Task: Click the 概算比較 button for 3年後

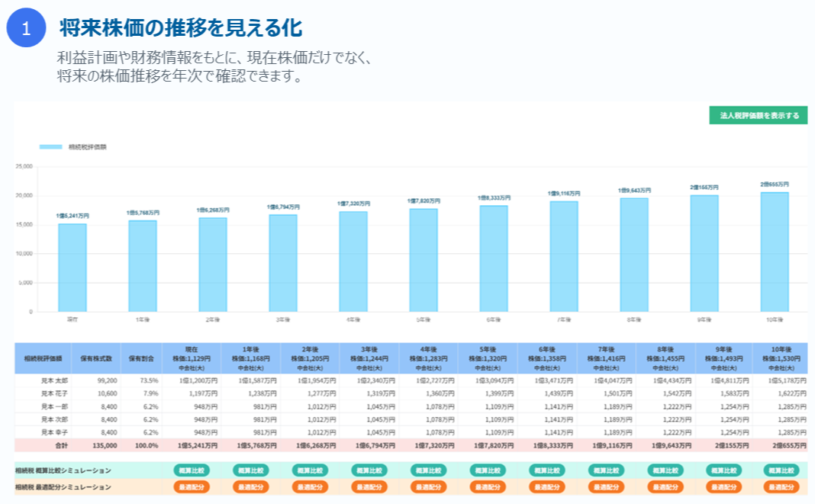Action: [x=369, y=470]
